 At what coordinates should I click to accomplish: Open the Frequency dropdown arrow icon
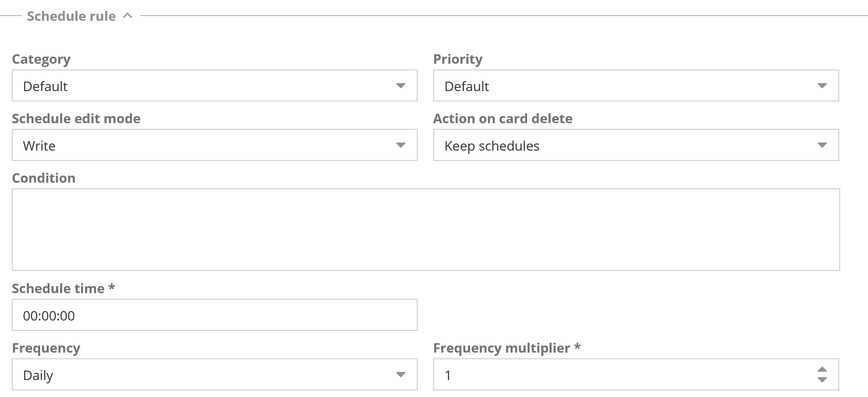tap(401, 375)
